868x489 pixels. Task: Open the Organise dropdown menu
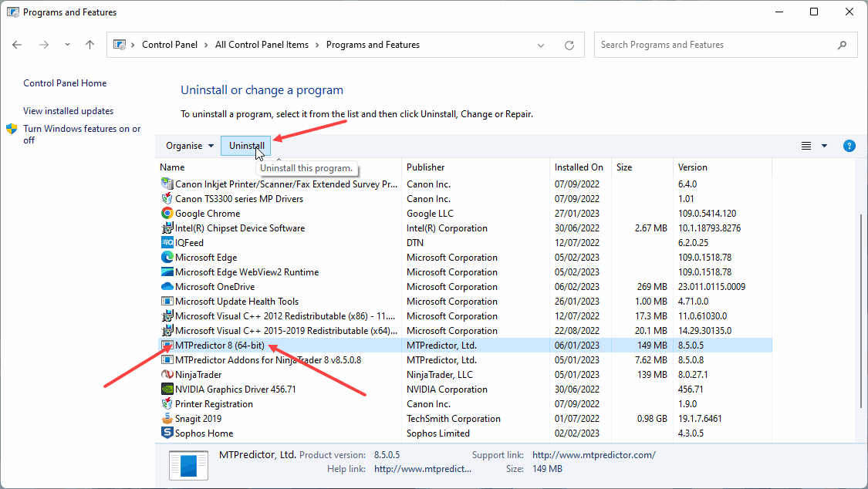(x=190, y=146)
